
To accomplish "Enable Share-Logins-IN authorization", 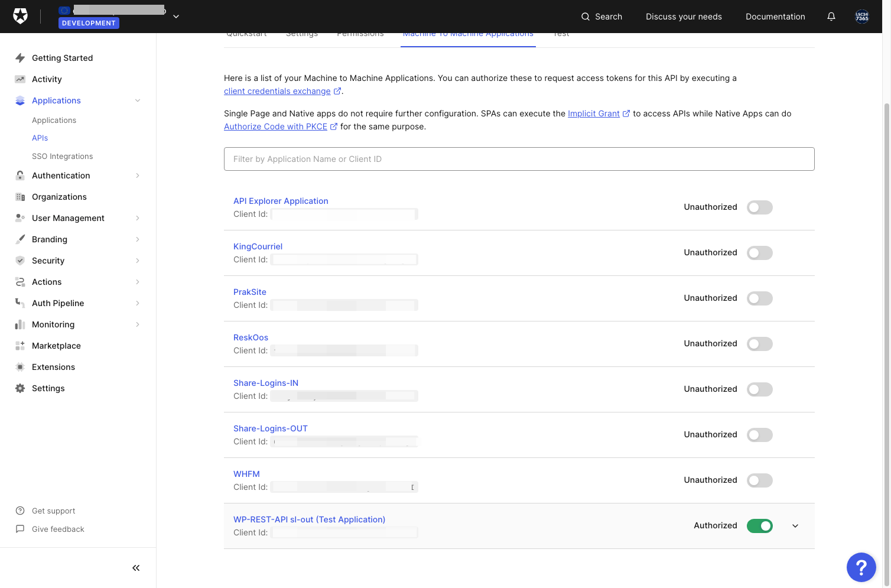I will click(760, 389).
